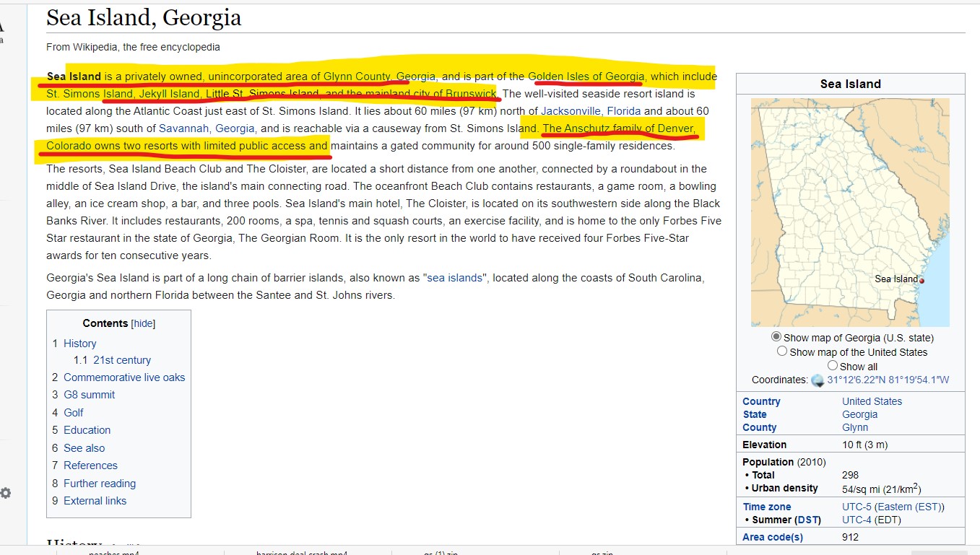980x555 pixels.
Task: Click the State infobox label
Action: tap(755, 414)
